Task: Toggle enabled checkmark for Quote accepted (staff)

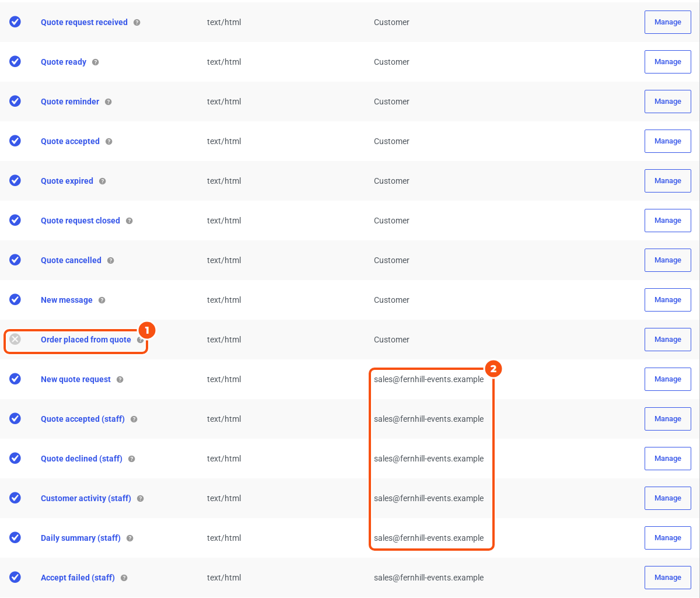Action: pos(15,418)
